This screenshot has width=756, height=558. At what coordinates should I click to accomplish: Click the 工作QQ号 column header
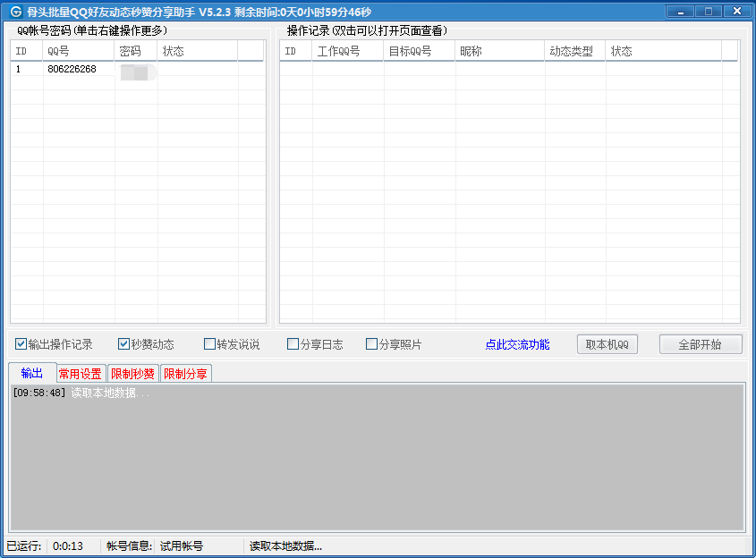[348, 51]
